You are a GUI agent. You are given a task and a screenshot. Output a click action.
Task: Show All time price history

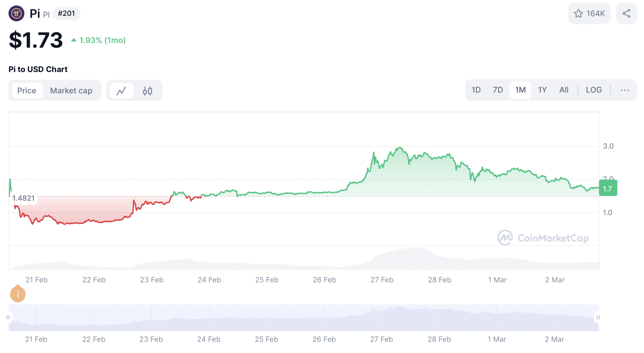[564, 90]
